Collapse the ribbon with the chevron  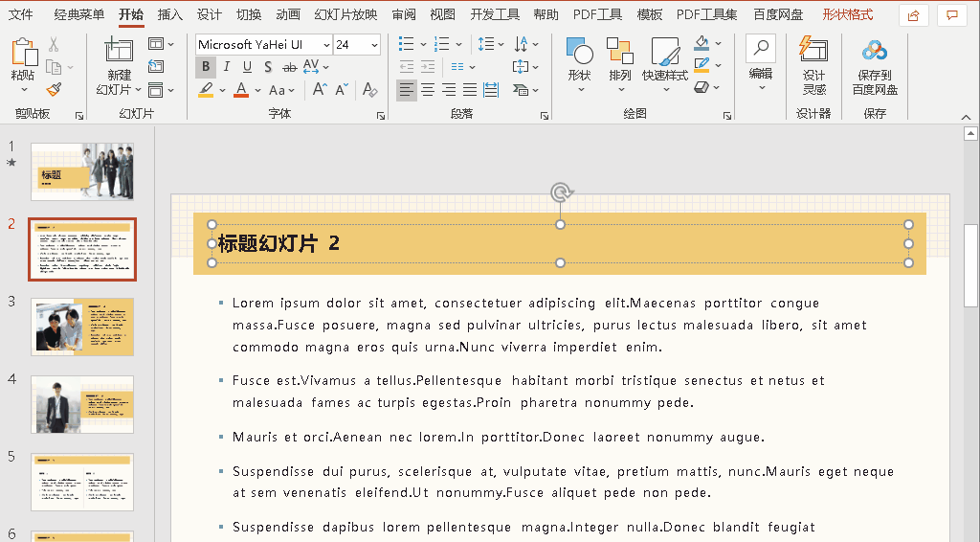tap(966, 117)
